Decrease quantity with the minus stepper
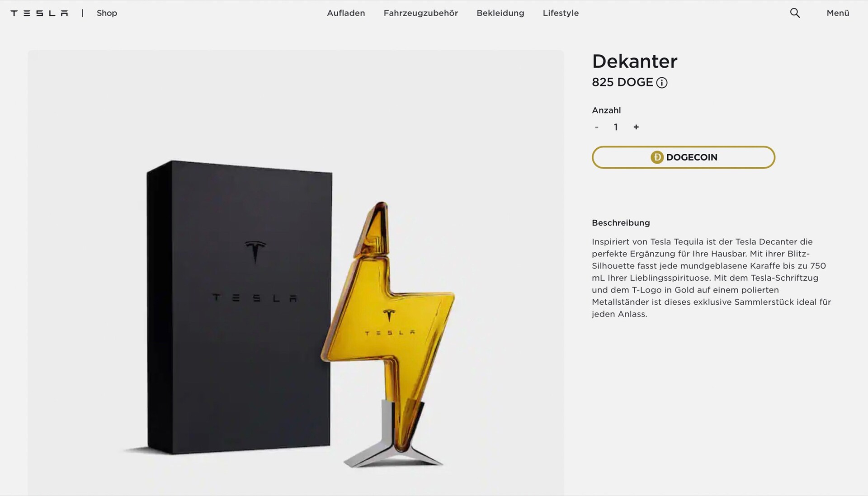Screen dimensions: 868x496 597,127
